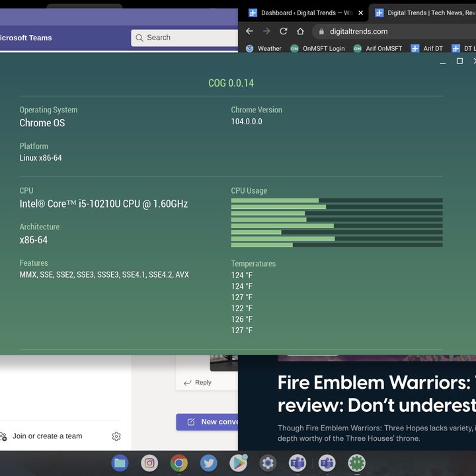
Task: Click the CPU Usage label
Action: 249,190
